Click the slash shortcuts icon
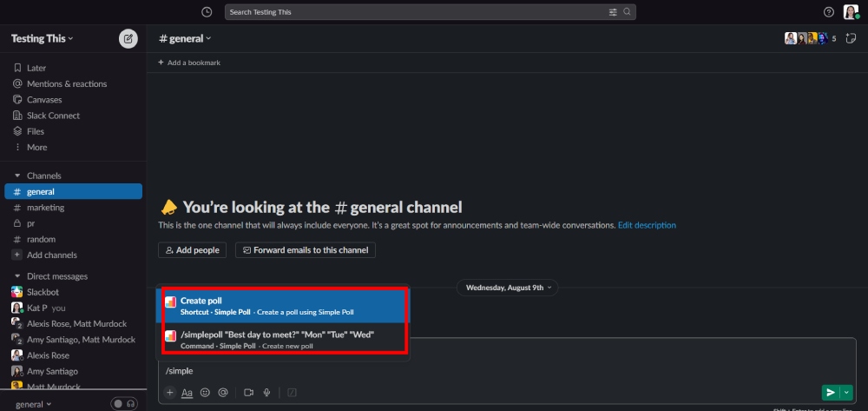The width and height of the screenshot is (868, 411). (292, 392)
